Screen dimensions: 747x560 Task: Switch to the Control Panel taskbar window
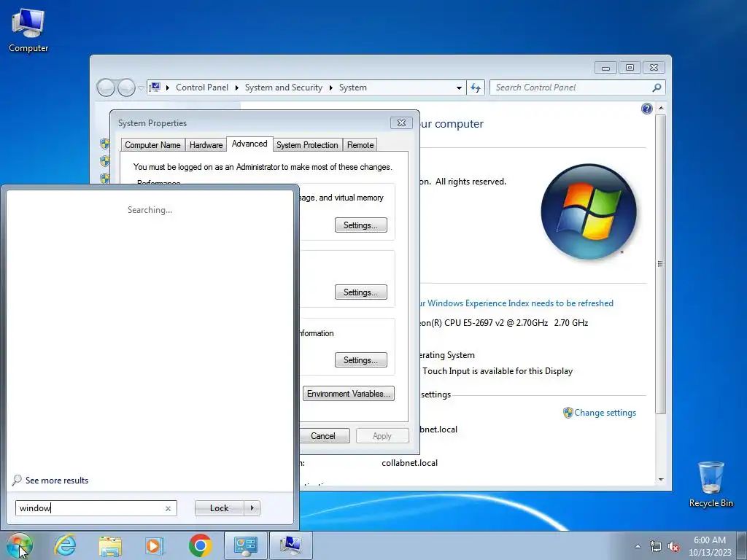245,545
